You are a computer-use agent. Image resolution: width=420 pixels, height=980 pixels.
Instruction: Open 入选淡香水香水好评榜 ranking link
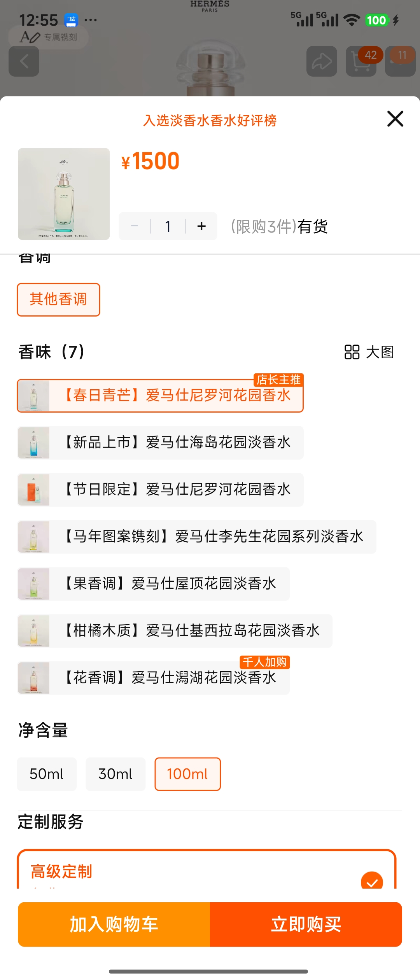210,121
